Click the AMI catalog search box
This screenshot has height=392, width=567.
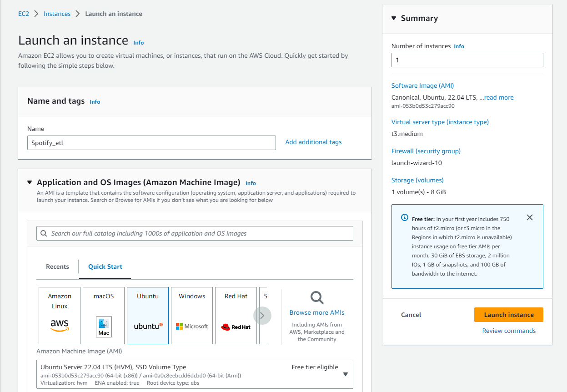195,233
